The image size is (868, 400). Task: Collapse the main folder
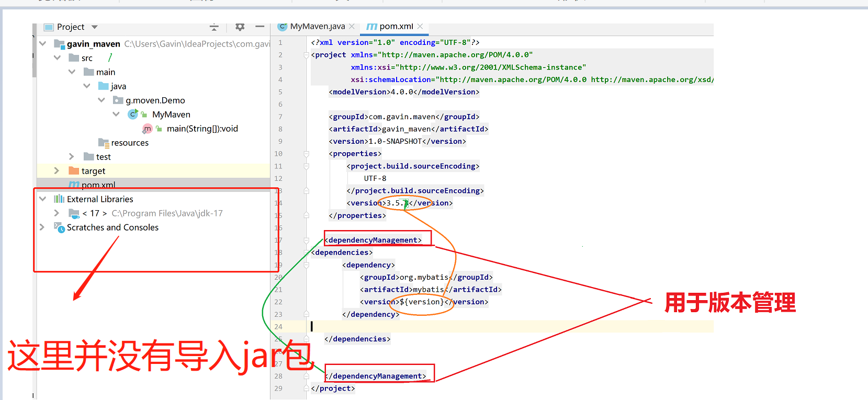click(x=72, y=72)
